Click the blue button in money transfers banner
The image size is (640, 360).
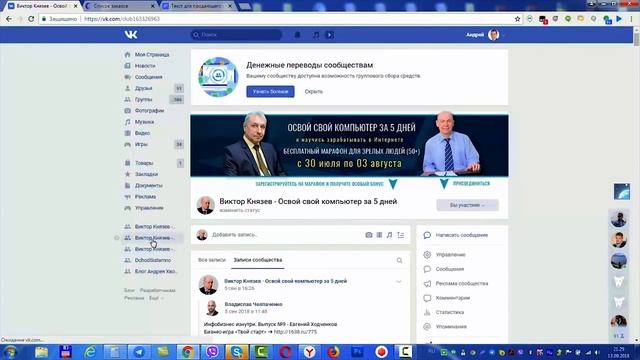click(x=270, y=91)
